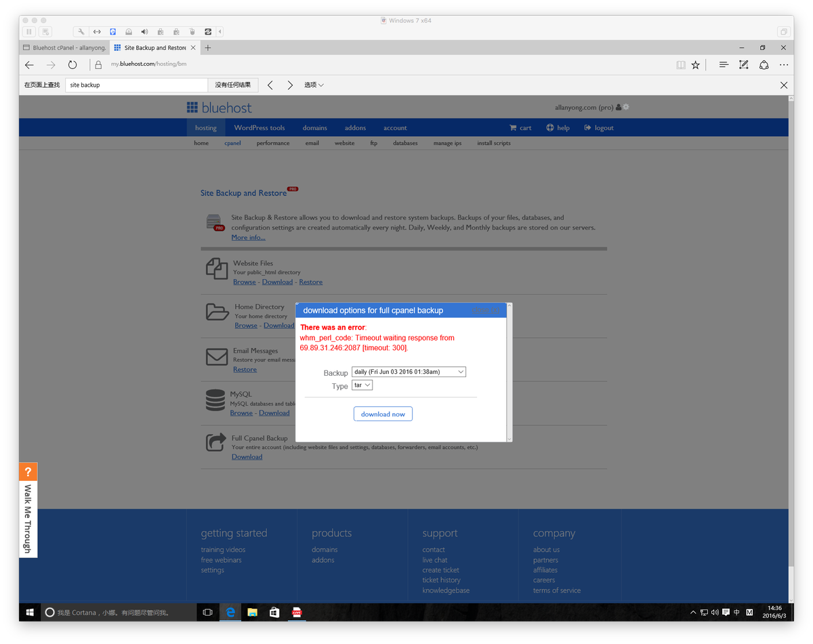The image size is (813, 644).
Task: Open the training videos footer link
Action: click(223, 550)
